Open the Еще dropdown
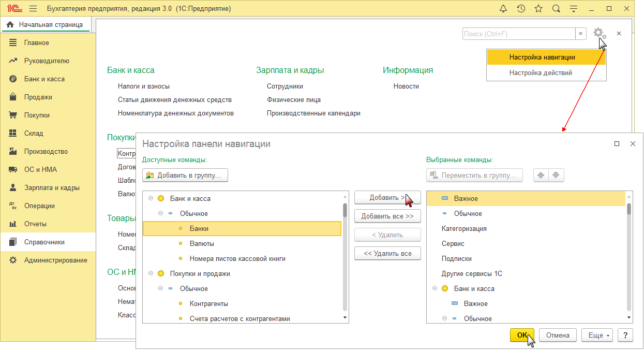This screenshot has height=350, width=644. point(597,335)
